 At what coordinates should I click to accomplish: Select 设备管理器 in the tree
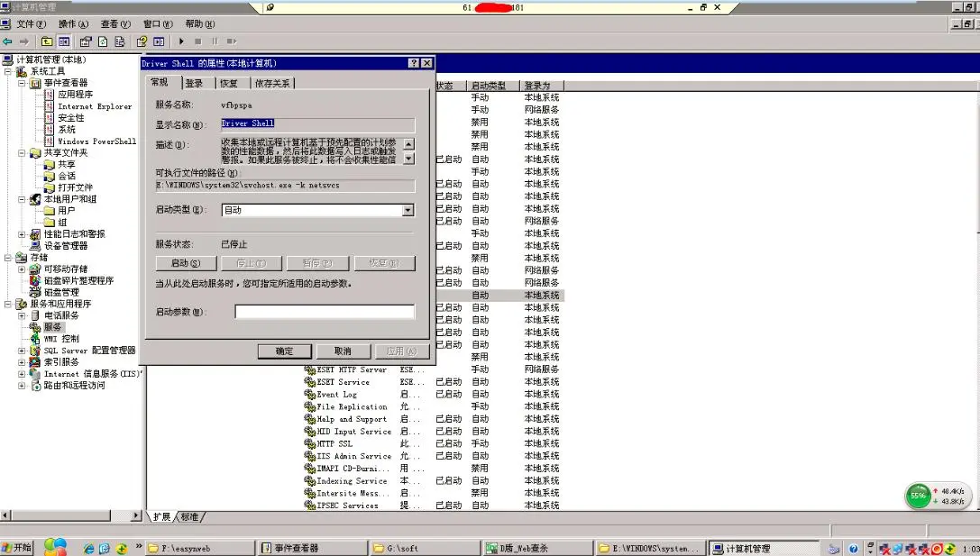(x=66, y=245)
